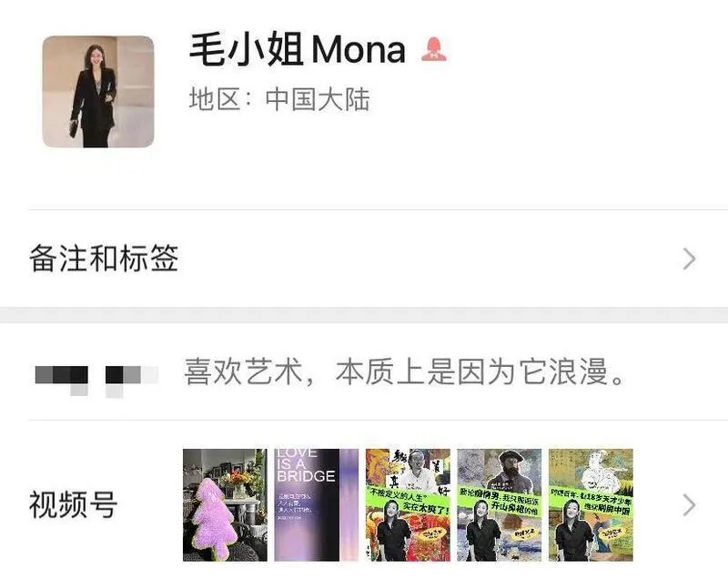The image size is (728, 579).
Task: Click the green 实在太爽了 caption banner
Action: pos(408,500)
